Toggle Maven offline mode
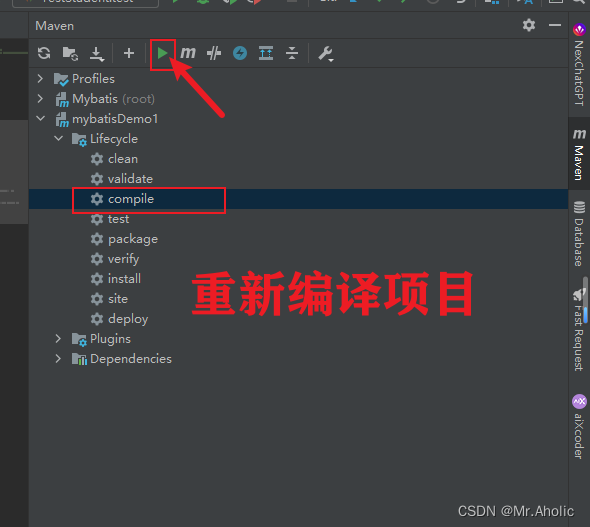This screenshot has width=590, height=527. [x=240, y=53]
